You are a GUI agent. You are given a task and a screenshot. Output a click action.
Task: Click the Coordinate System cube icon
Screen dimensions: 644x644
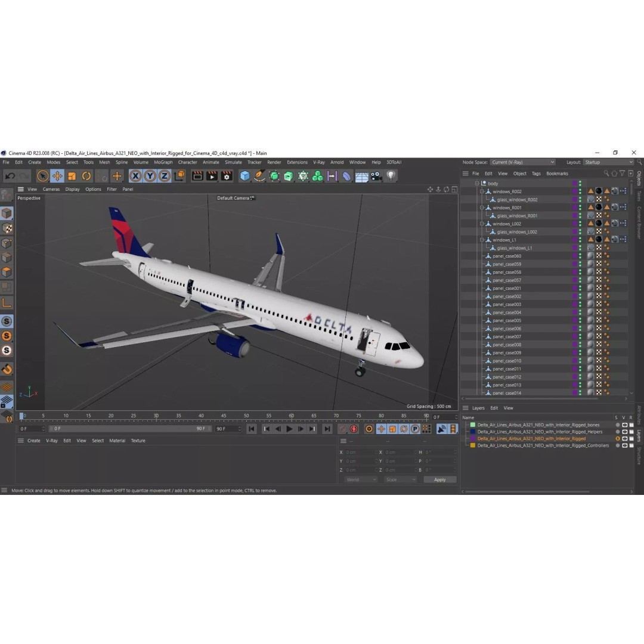(179, 176)
